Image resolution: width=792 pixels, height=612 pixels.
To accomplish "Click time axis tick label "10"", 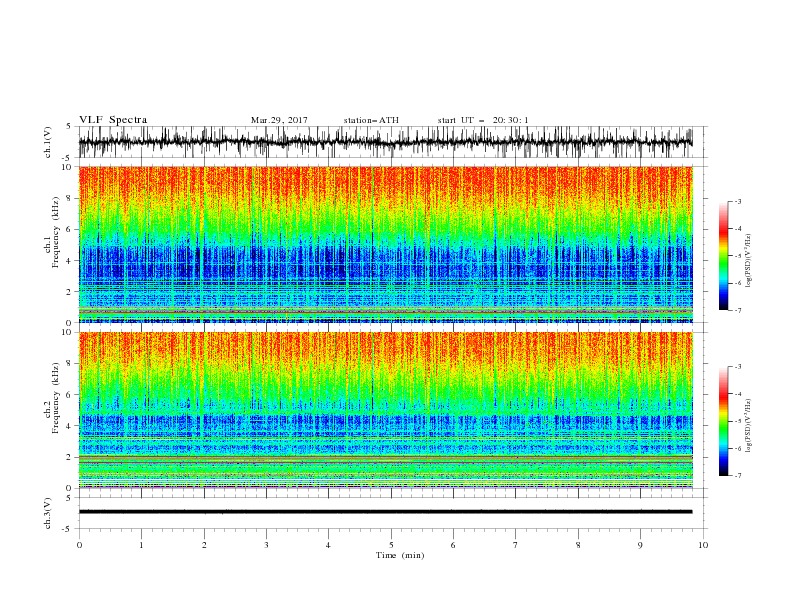I will [703, 545].
